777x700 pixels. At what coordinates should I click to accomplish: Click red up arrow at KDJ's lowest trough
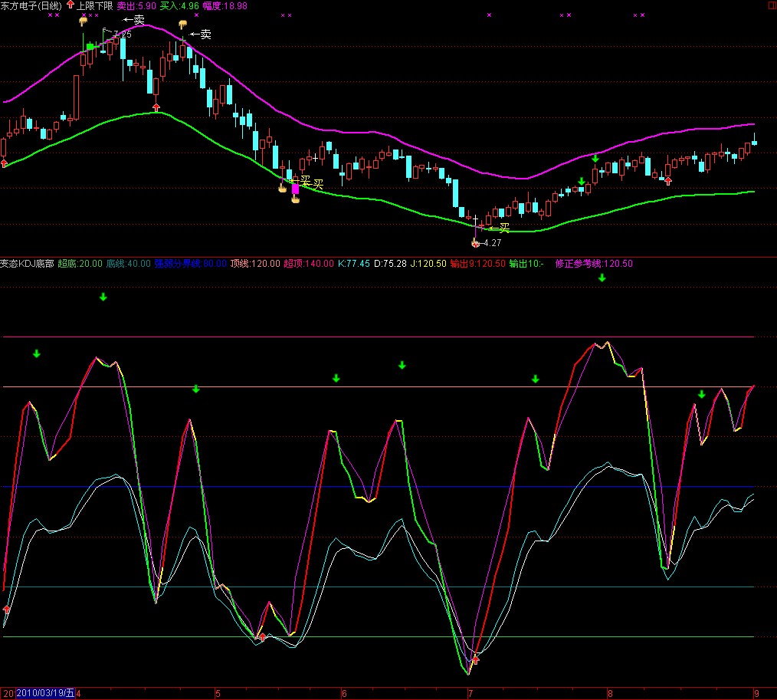tap(475, 659)
